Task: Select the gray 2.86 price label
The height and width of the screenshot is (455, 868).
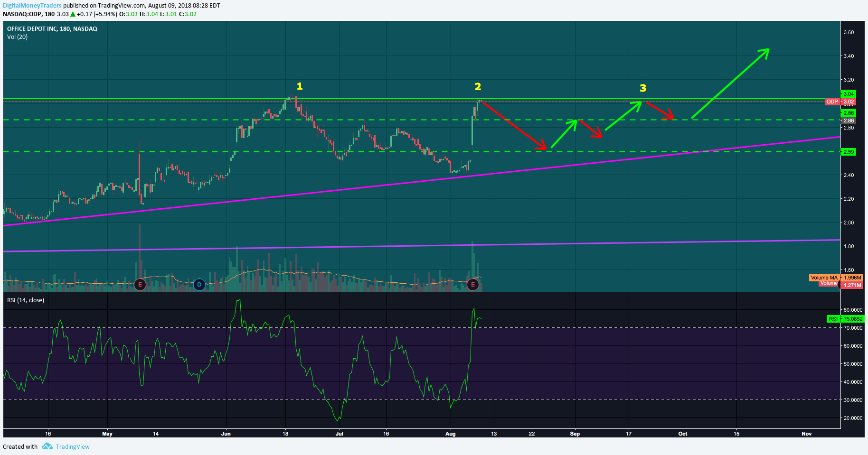Action: [849, 121]
